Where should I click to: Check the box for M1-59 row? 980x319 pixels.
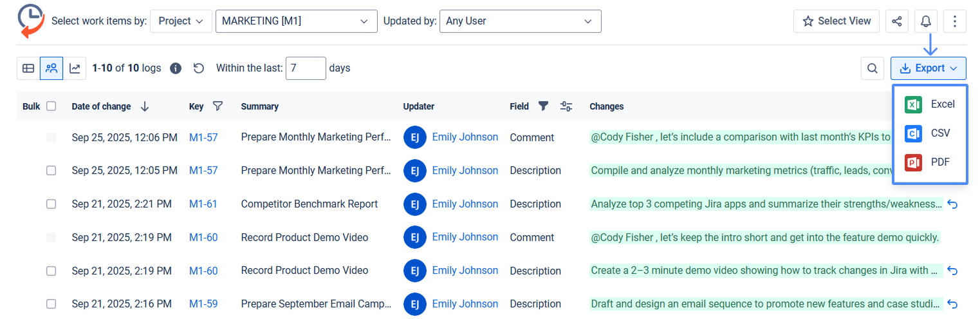(x=51, y=304)
